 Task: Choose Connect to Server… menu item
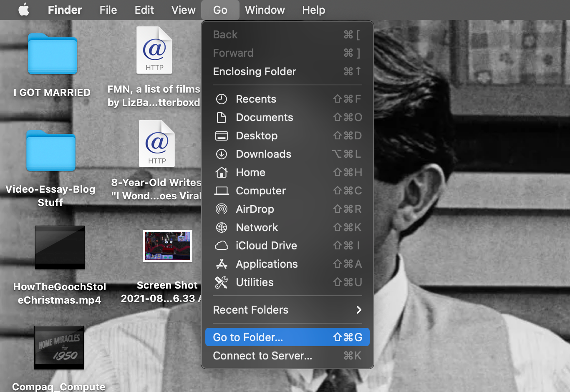pos(288,355)
